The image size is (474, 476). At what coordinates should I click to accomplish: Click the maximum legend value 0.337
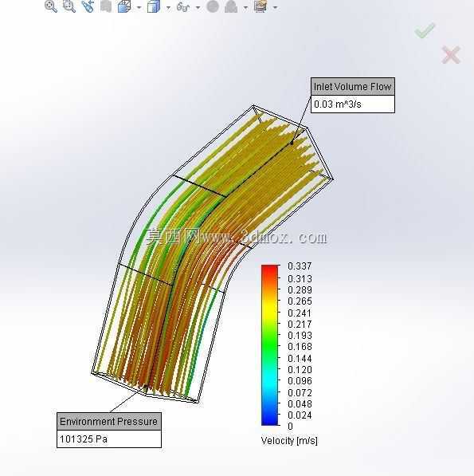click(x=300, y=266)
